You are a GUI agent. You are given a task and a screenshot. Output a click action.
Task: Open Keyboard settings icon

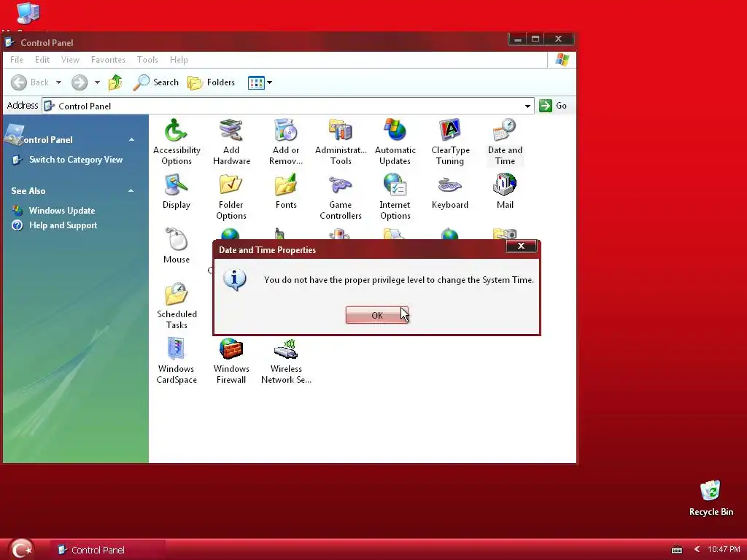[x=450, y=192]
